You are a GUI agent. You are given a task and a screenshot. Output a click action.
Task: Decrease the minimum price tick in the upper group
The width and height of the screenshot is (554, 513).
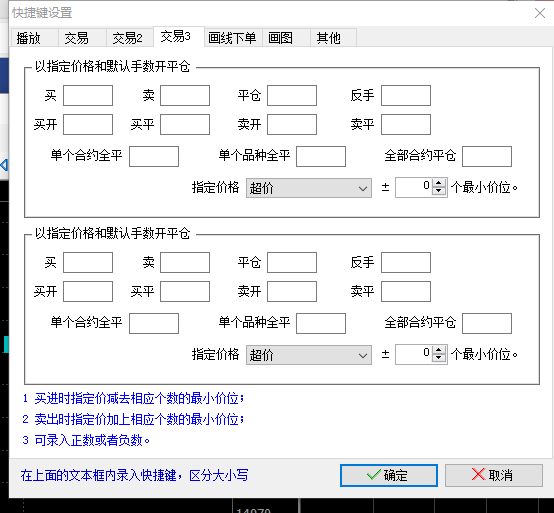click(x=438, y=191)
